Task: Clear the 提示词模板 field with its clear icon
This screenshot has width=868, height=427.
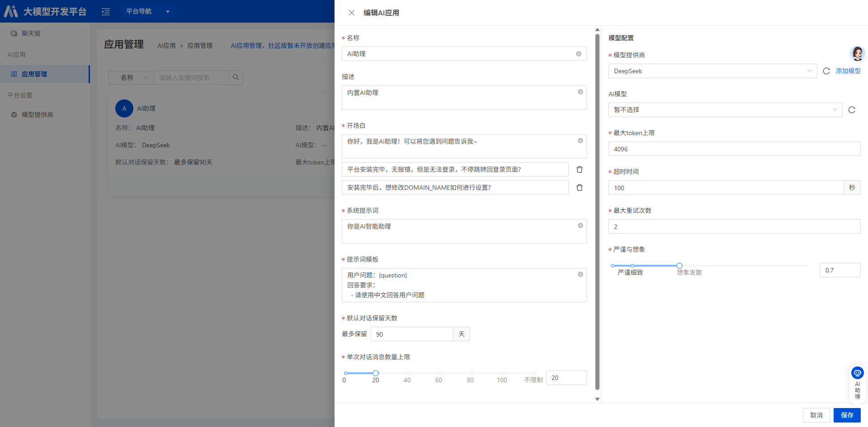Action: [x=580, y=274]
